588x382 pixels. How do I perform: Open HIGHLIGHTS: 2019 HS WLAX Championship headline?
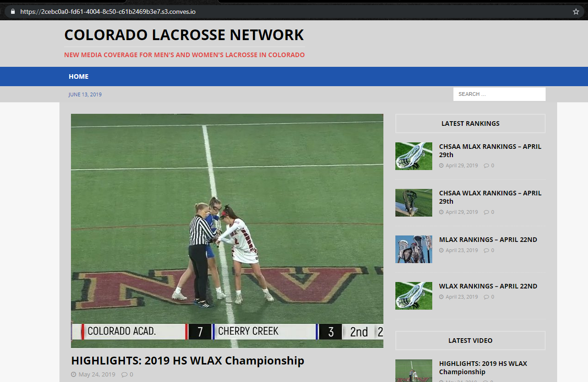pos(188,360)
